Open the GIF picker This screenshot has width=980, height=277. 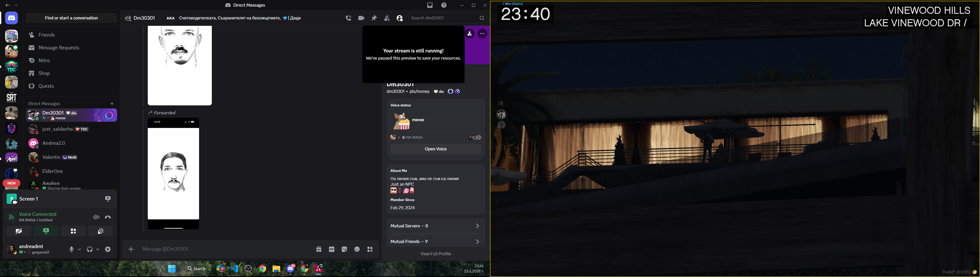tap(331, 249)
